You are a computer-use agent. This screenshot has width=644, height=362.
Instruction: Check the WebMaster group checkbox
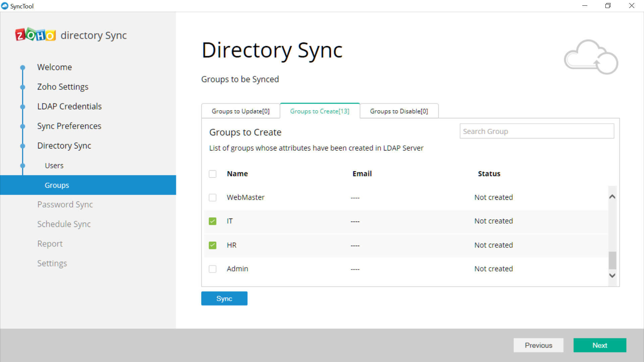pos(212,197)
